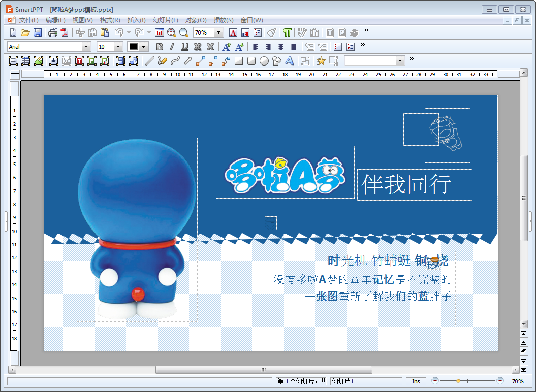Open the 编辑(E) menu
536x392 pixels.
click(55, 20)
